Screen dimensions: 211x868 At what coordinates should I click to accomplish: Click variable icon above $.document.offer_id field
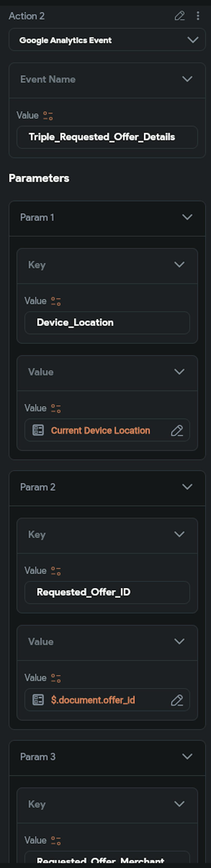(x=56, y=678)
